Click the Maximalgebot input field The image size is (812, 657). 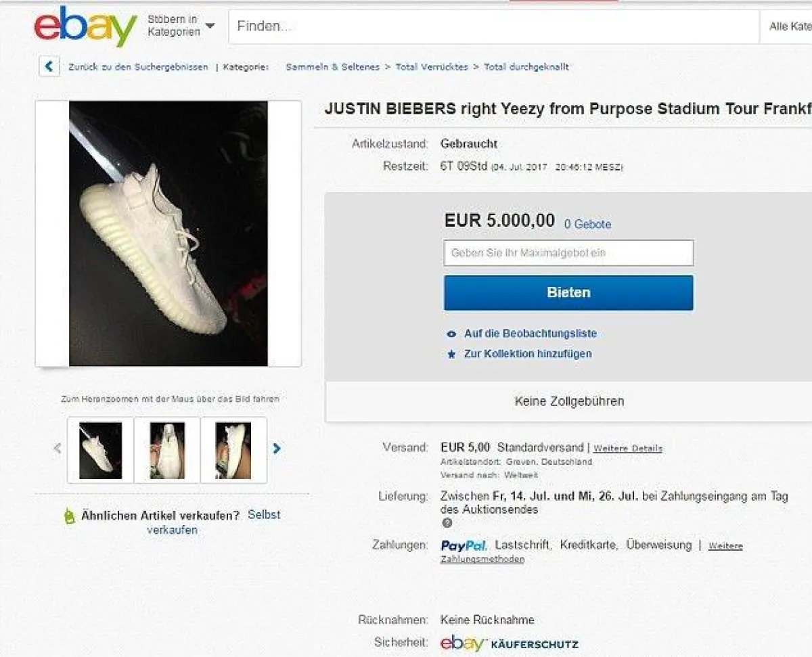click(x=568, y=253)
